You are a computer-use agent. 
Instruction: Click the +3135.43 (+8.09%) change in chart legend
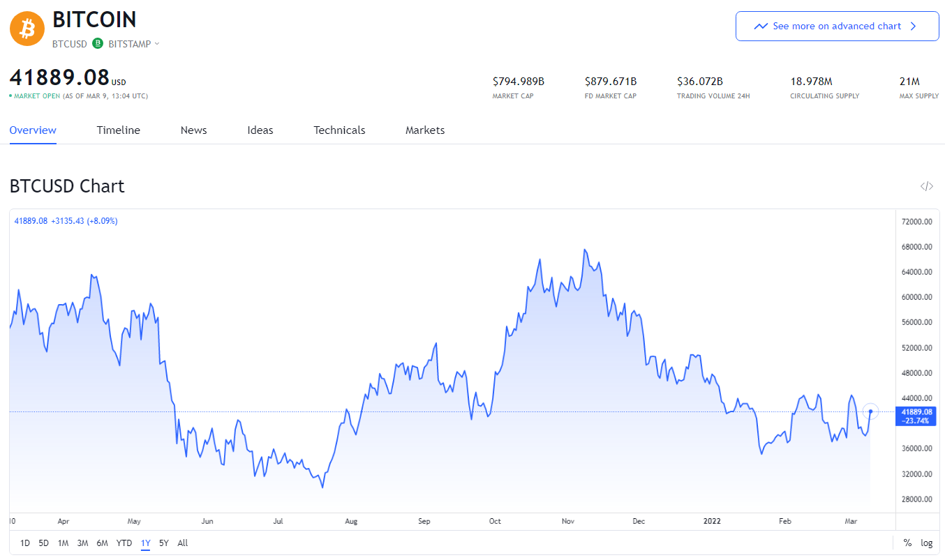pyautogui.click(x=84, y=221)
